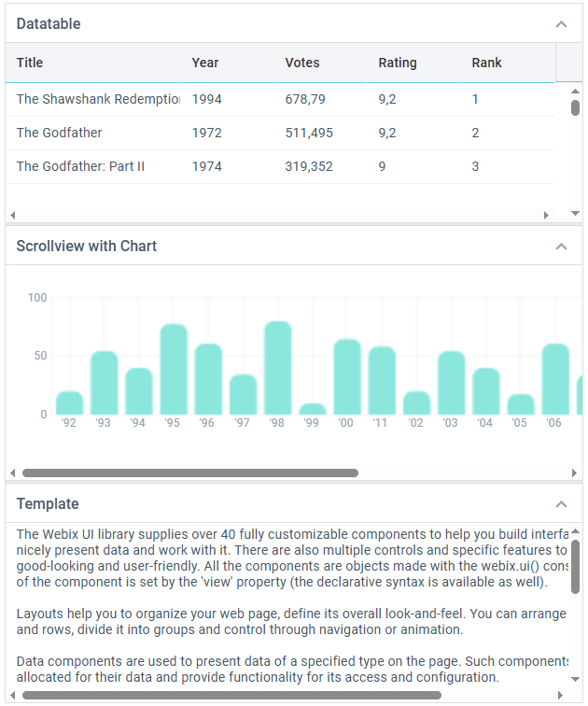Click the datatable scroll-down arrow
The height and width of the screenshot is (706, 588).
pos(575,213)
